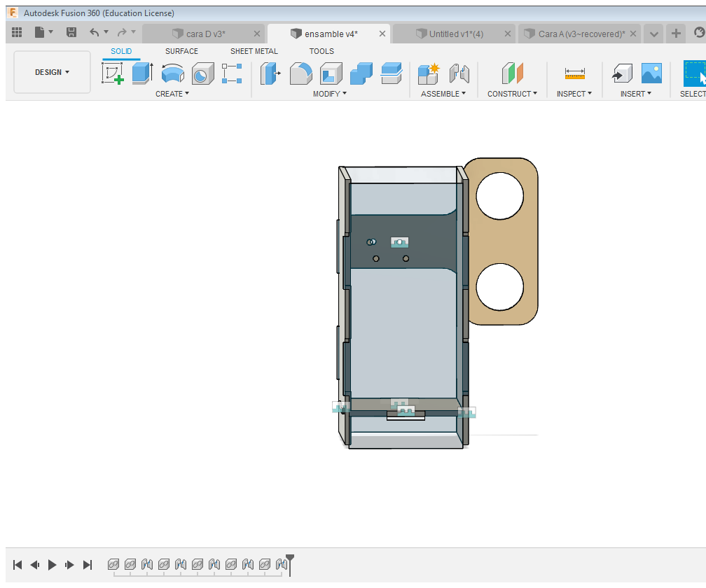Expand the MODIFY menu

click(330, 94)
